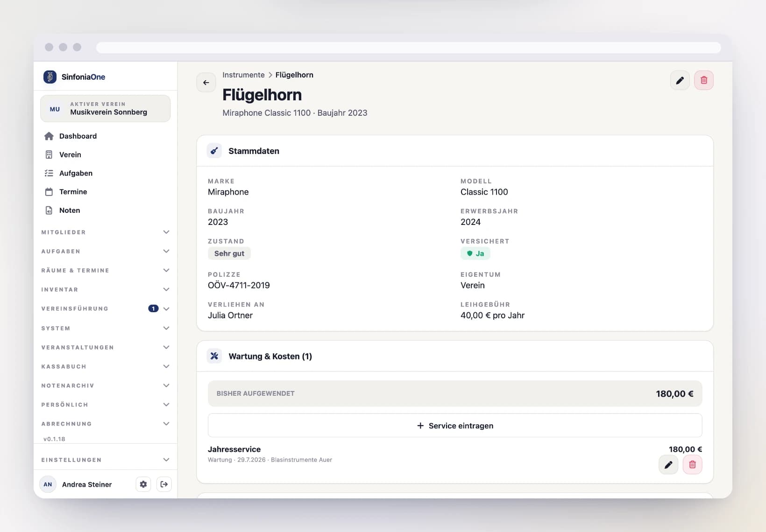The image size is (766, 532).
Task: Follow the Instrumente breadcrumb link
Action: [x=243, y=75]
